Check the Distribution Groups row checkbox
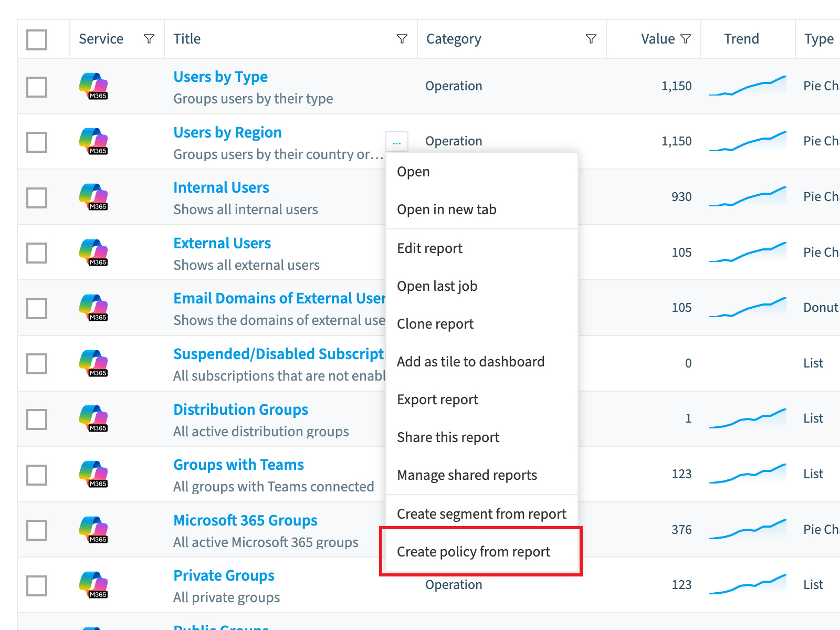Screen dimensions: 840x630 click(37, 419)
